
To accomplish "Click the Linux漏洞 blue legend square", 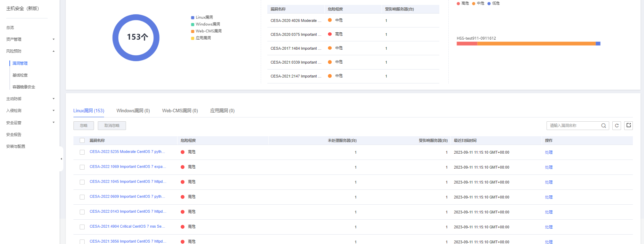I will coord(193,17).
